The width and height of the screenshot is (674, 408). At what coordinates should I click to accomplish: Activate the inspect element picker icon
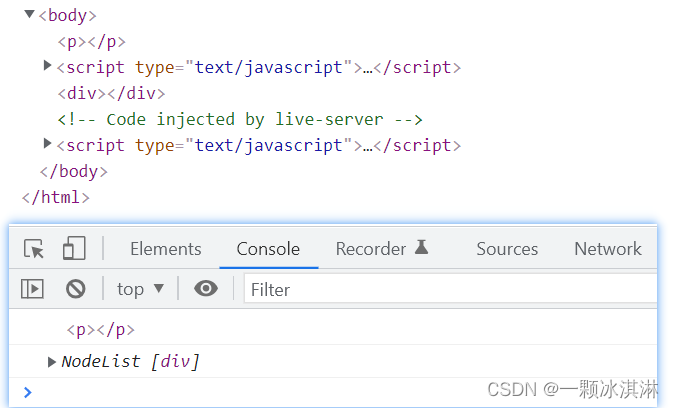[34, 248]
